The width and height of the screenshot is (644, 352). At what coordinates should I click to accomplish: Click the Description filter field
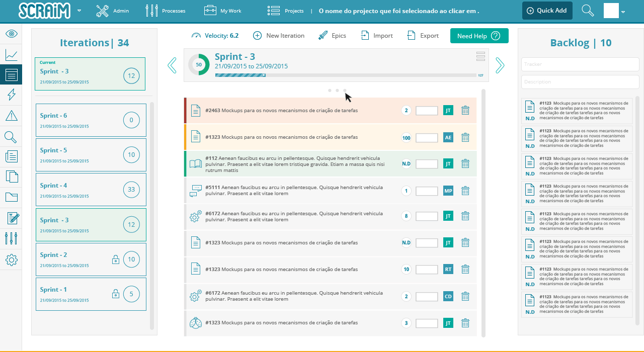click(580, 81)
